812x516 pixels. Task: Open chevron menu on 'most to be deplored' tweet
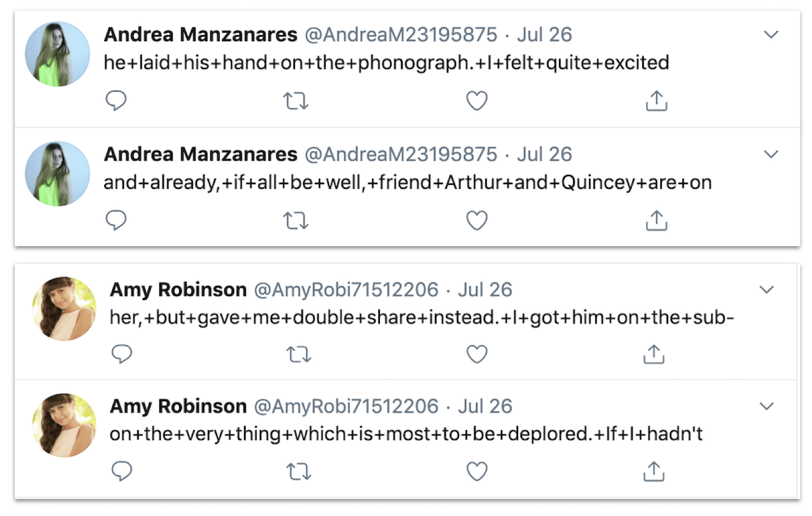[x=766, y=406]
